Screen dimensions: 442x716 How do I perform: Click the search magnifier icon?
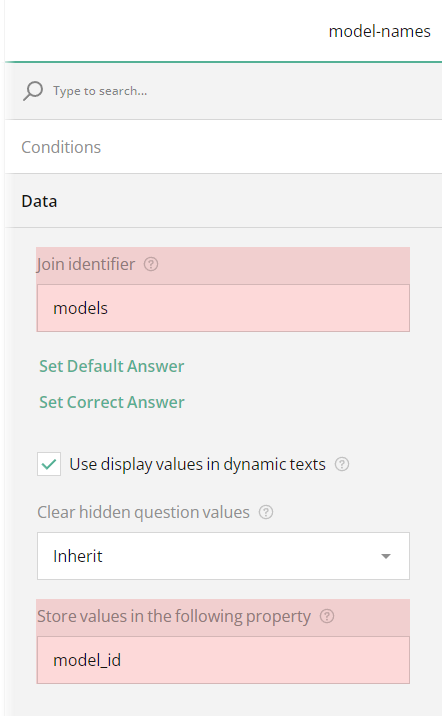coord(33,91)
